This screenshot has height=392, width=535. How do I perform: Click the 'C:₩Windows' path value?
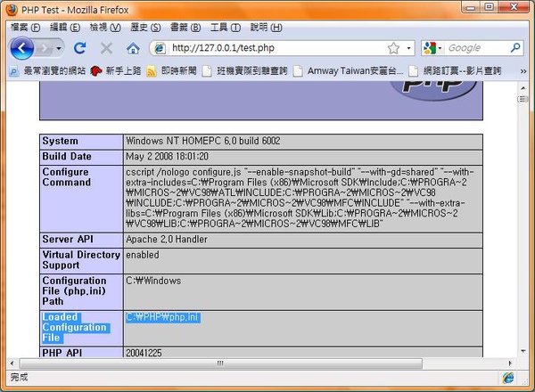tap(153, 281)
